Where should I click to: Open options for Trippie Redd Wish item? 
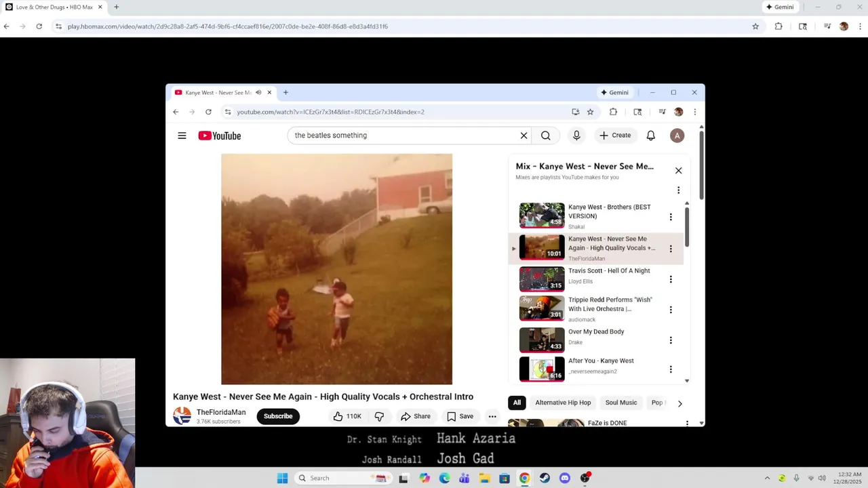[x=671, y=310]
